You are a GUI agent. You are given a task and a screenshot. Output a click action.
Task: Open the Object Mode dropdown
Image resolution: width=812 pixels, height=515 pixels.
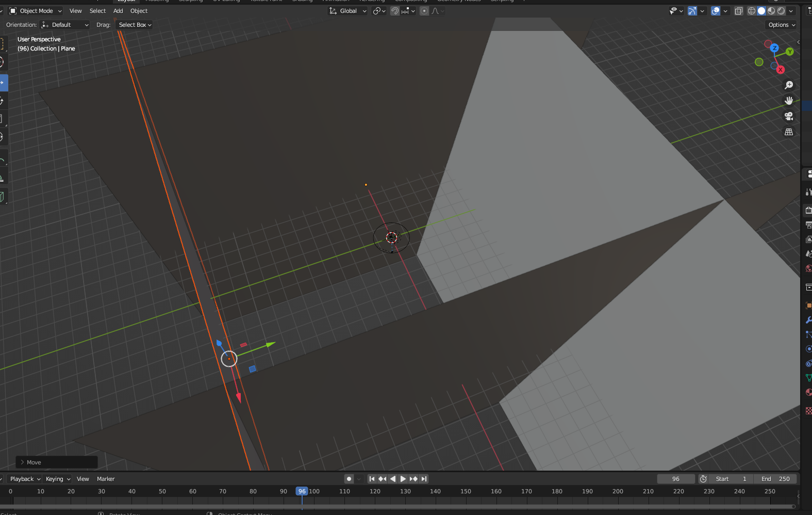(36, 11)
